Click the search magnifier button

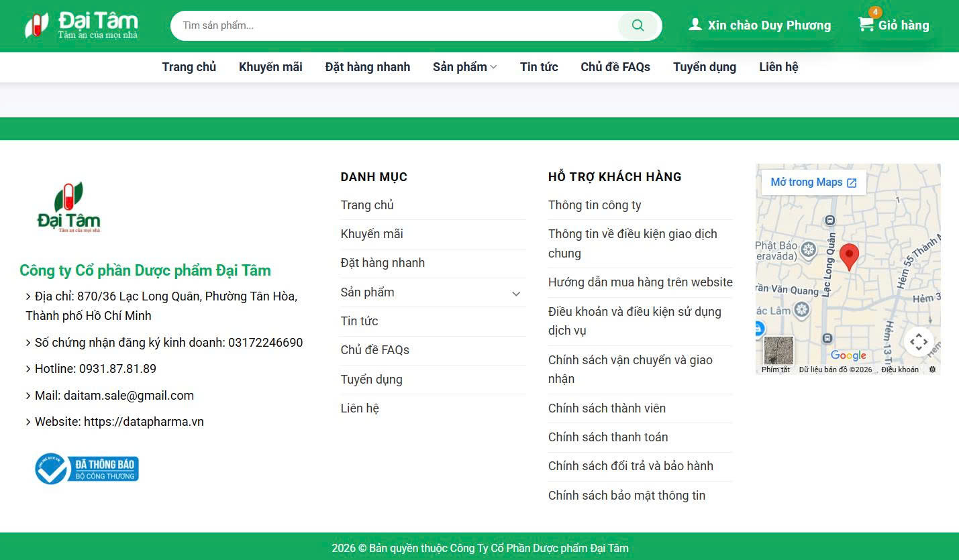pos(638,25)
